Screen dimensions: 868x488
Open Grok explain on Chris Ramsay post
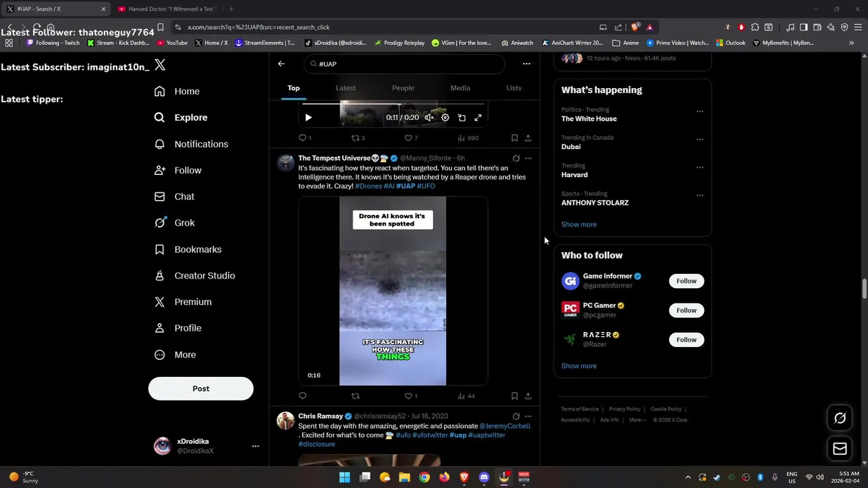tap(516, 416)
